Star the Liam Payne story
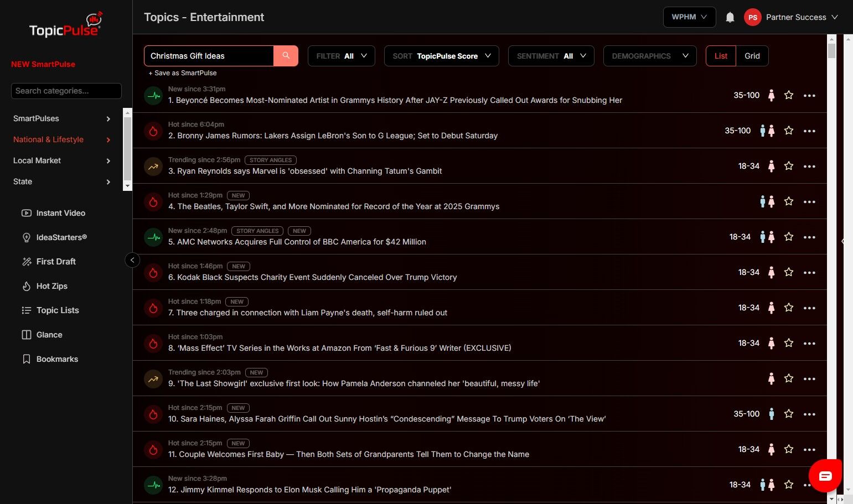The height and width of the screenshot is (504, 853). click(789, 308)
